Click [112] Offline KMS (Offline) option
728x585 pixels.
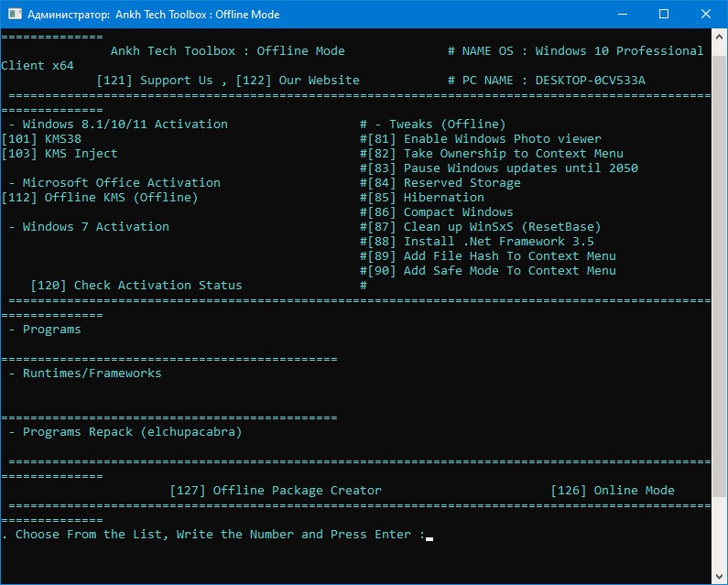[x=99, y=198]
